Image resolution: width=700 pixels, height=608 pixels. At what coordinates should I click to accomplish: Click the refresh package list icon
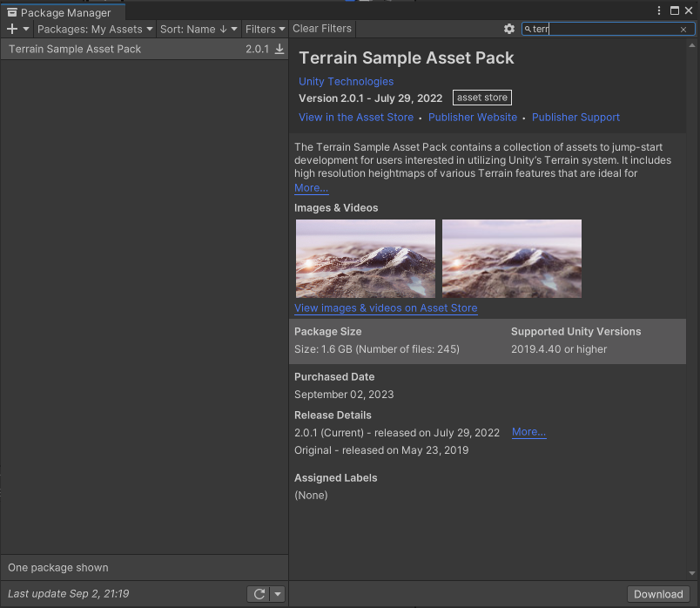(x=259, y=594)
